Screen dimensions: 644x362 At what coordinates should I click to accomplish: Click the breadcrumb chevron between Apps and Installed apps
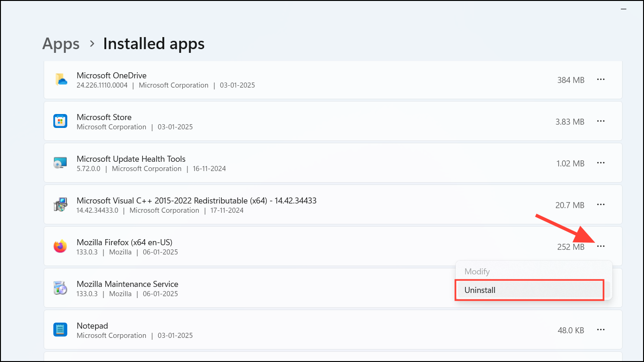coord(92,44)
